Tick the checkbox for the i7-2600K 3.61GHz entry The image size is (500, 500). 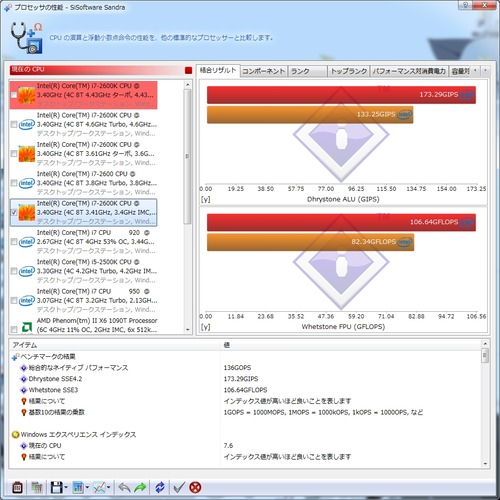14,154
